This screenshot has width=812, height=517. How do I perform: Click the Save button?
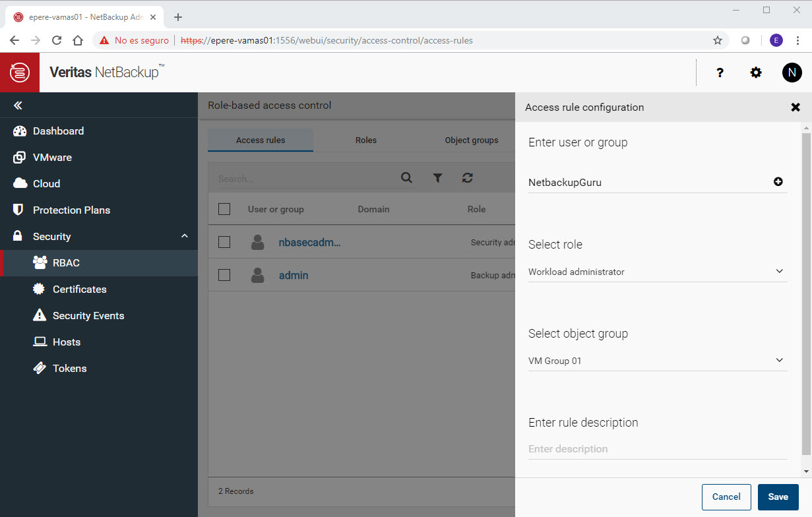778,497
